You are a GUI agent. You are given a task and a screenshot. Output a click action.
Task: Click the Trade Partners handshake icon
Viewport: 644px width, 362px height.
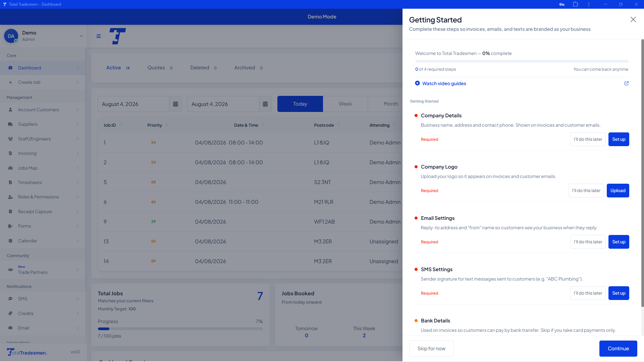10,270
